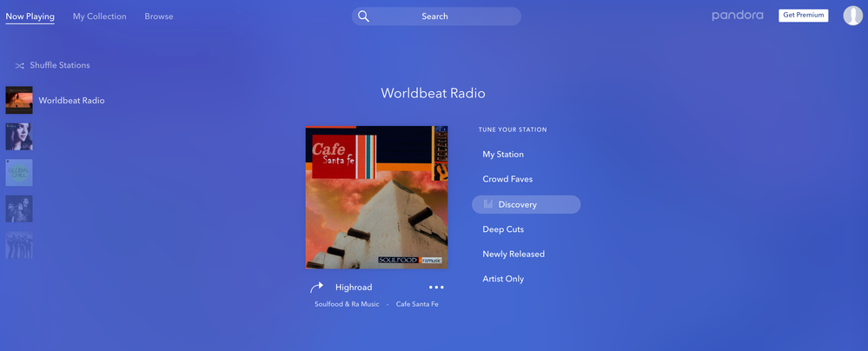Open the three-dot menu for Highroad
Viewport: 868px width, 351px height.
[436, 288]
